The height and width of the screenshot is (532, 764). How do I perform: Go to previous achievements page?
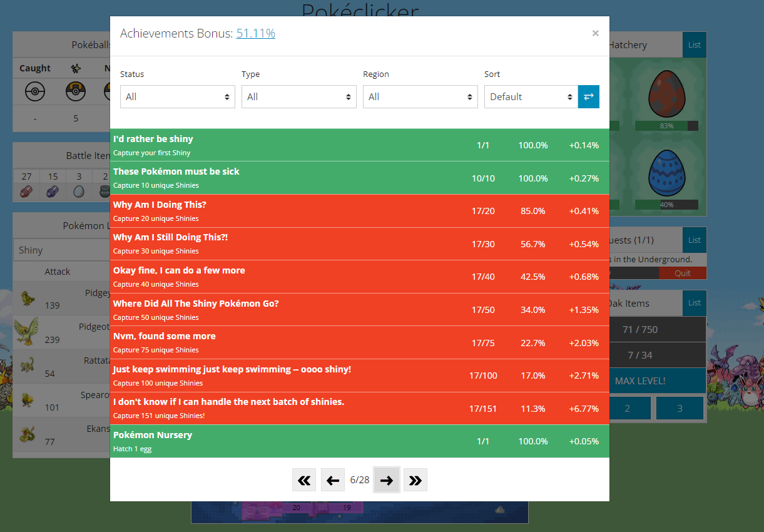333,480
